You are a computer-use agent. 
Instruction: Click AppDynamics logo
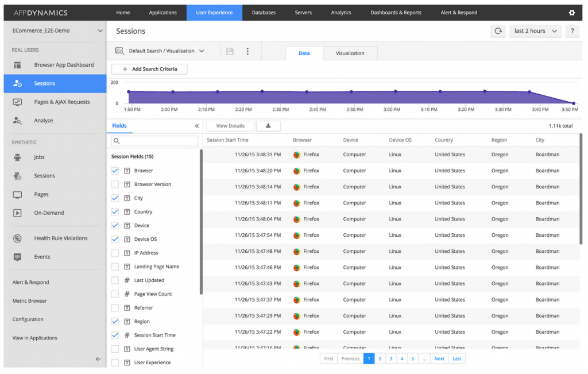[x=41, y=13]
